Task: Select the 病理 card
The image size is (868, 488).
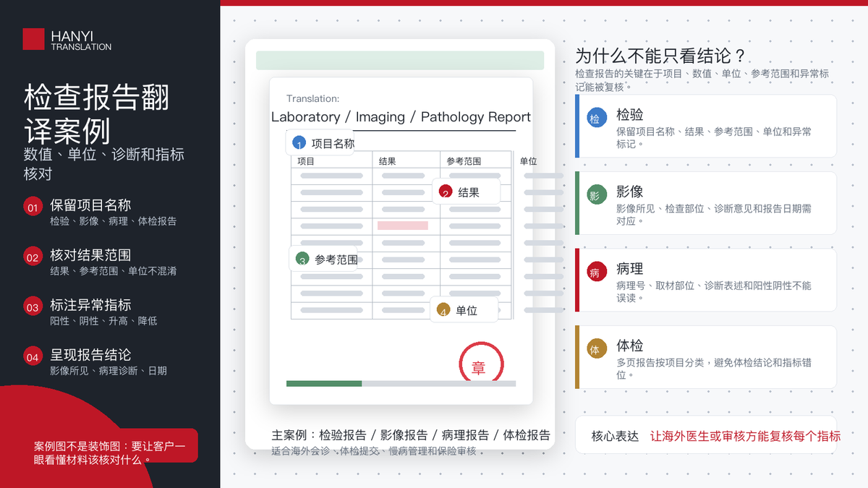Action: (706, 281)
